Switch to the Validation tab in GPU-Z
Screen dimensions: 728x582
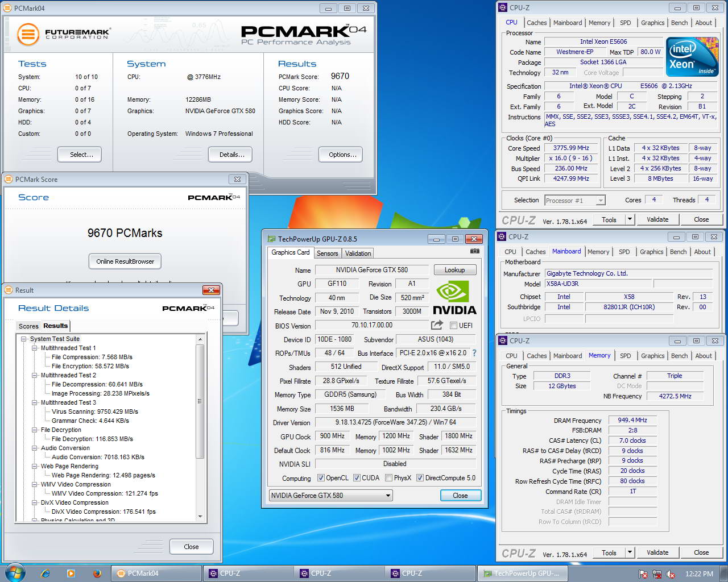pos(358,253)
